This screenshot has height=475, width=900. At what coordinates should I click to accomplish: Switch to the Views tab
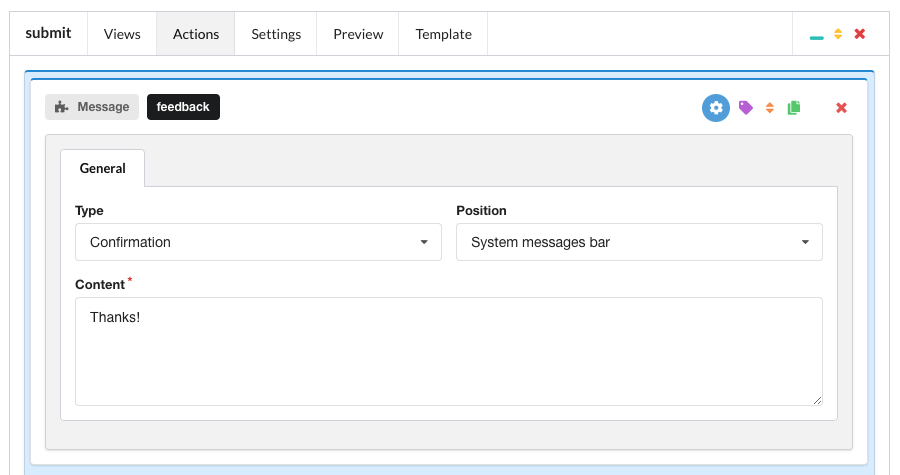click(x=122, y=34)
